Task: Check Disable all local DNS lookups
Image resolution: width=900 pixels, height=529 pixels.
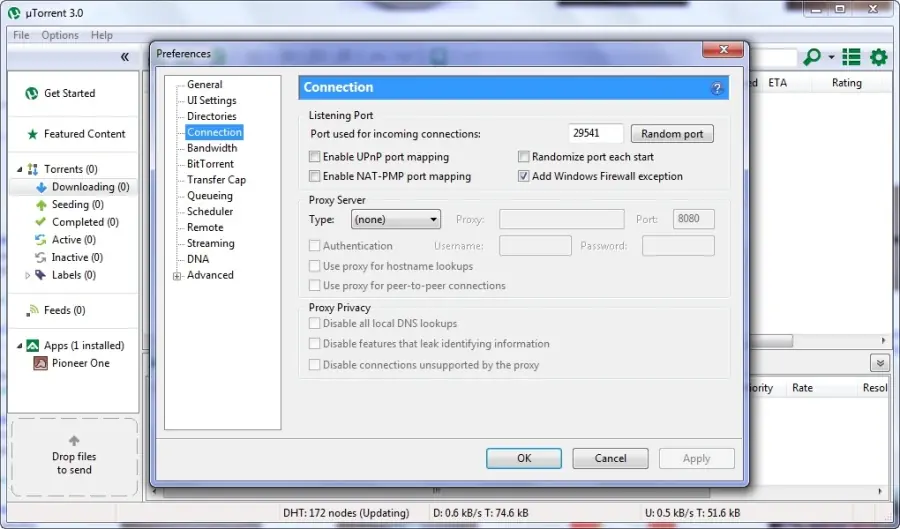Action: click(315, 324)
